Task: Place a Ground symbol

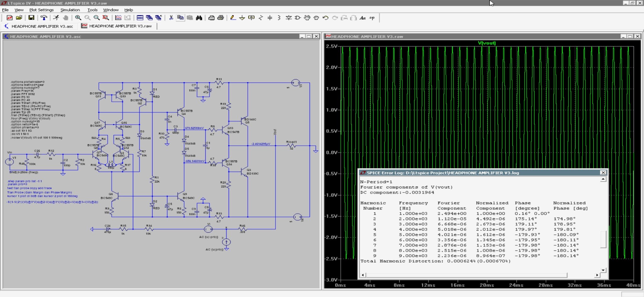Action: [242, 18]
